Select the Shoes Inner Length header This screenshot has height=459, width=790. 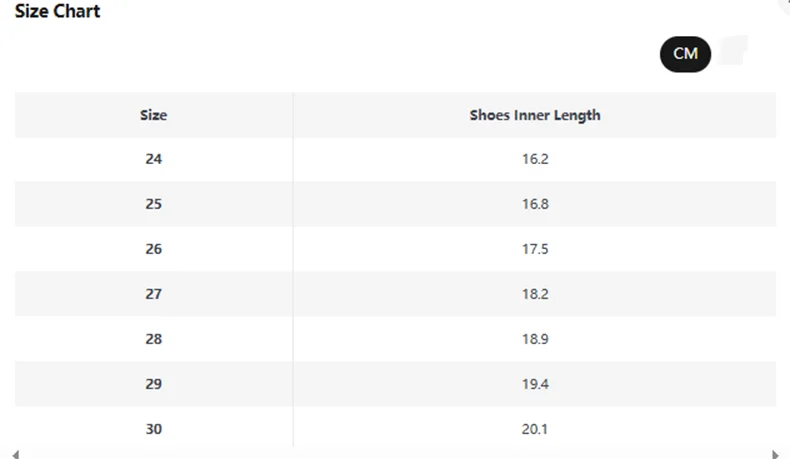click(535, 115)
